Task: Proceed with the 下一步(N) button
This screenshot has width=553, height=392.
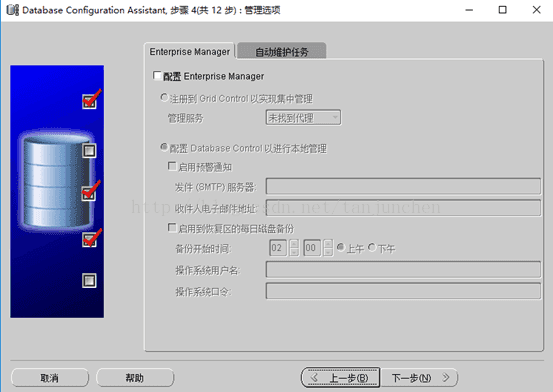Action: coord(419,378)
